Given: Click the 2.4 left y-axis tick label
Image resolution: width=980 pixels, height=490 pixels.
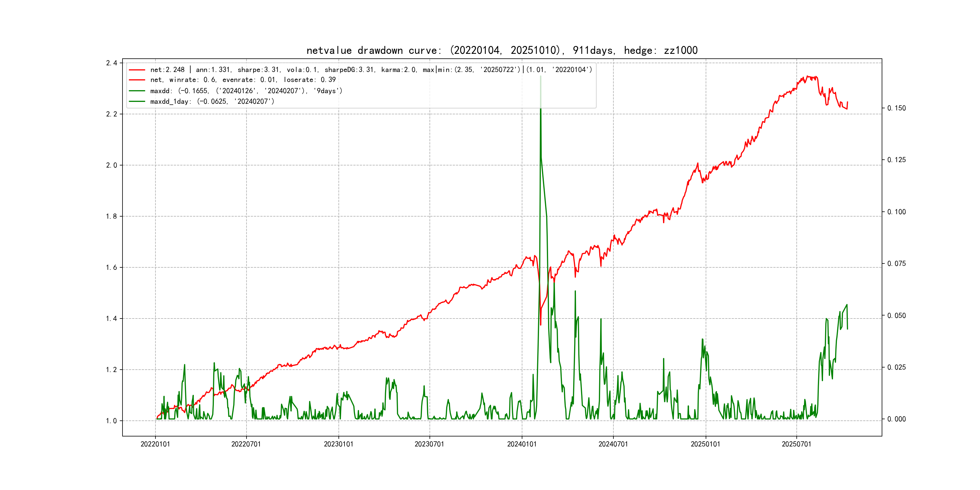Looking at the screenshot, I should (112, 63).
